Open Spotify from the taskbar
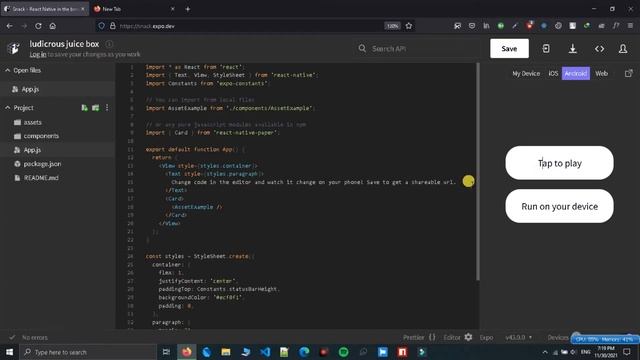 (343, 352)
